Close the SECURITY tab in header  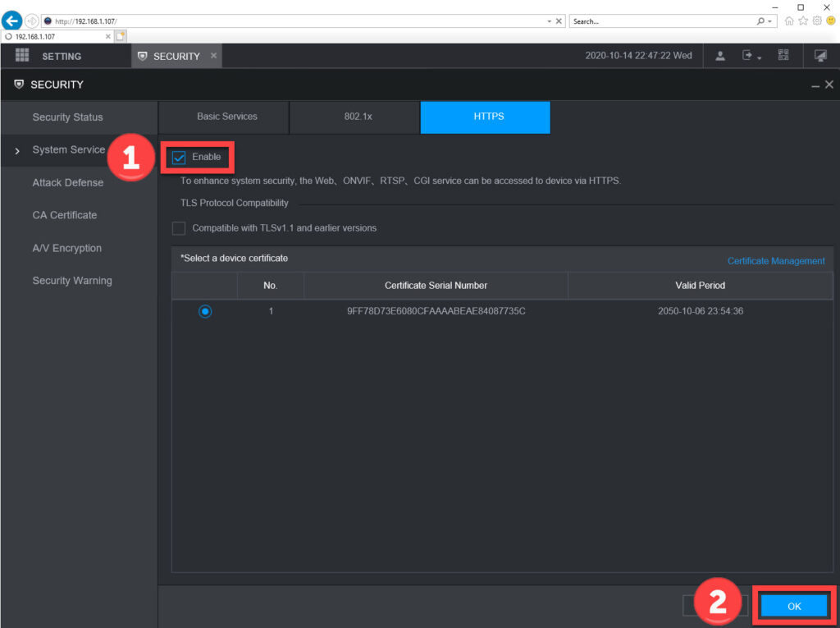[213, 56]
